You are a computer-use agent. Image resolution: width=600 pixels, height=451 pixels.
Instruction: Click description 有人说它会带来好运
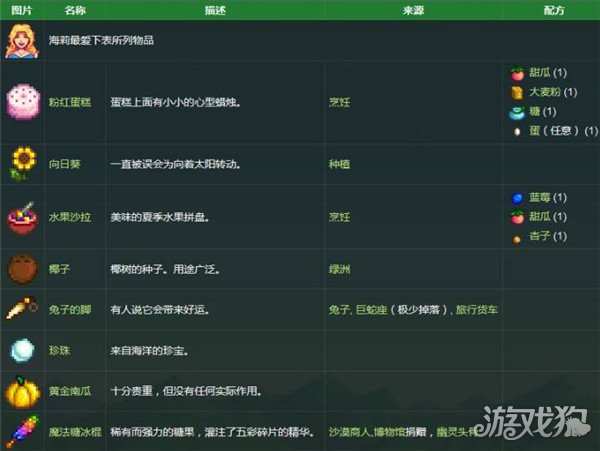pyautogui.click(x=160, y=309)
